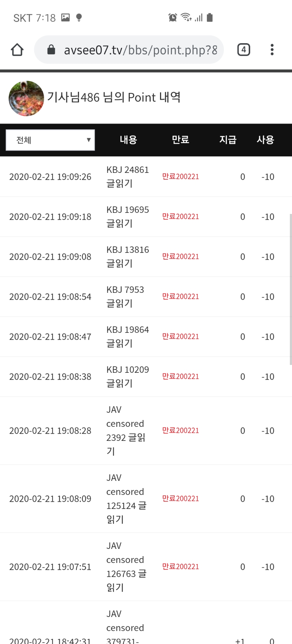Open the browser three-dot menu

(x=272, y=50)
